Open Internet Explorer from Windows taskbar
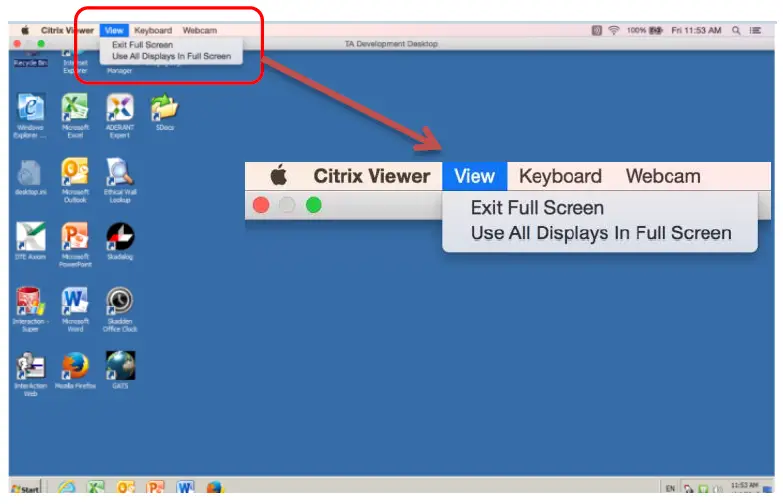This screenshot has height=504, width=783. [x=66, y=487]
